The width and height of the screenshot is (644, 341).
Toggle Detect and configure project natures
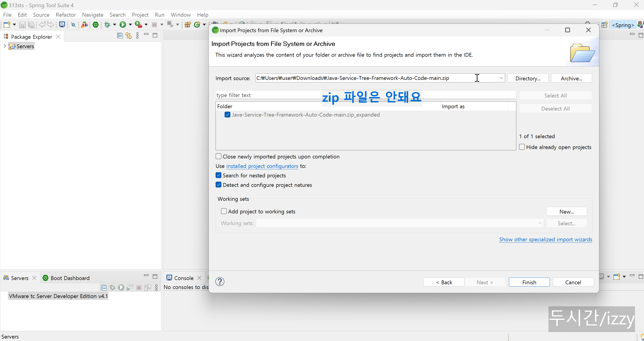pos(218,185)
